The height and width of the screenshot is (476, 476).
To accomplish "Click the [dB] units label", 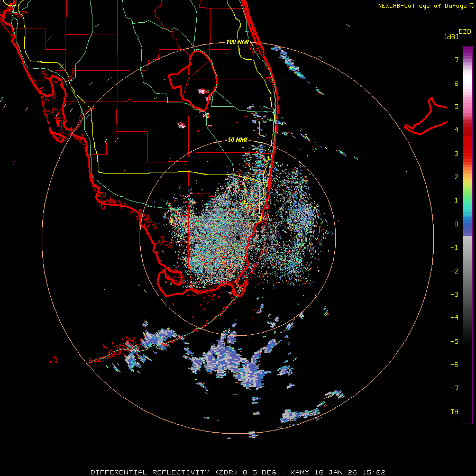I will tap(451, 36).
